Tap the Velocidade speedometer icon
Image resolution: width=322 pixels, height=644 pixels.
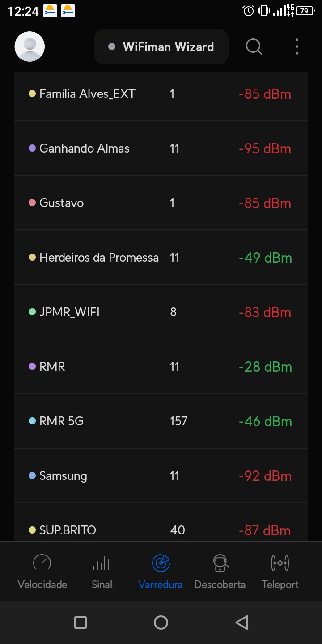[42, 563]
